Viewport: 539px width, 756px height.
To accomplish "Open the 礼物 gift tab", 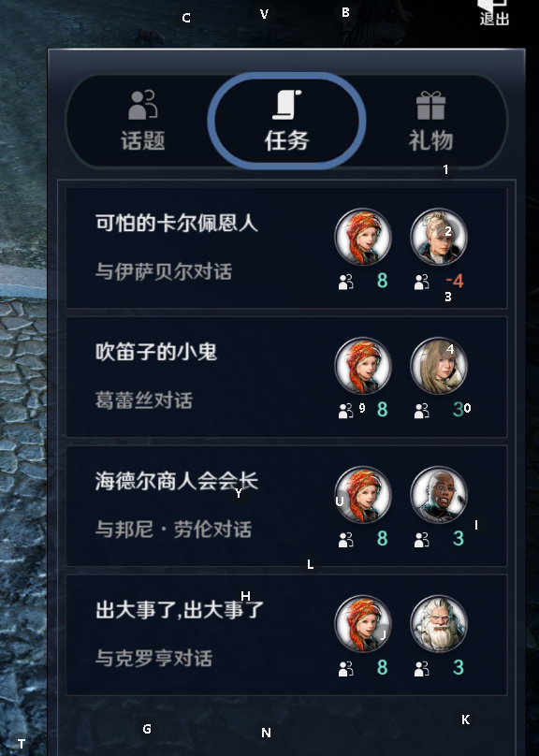I will [x=430, y=121].
